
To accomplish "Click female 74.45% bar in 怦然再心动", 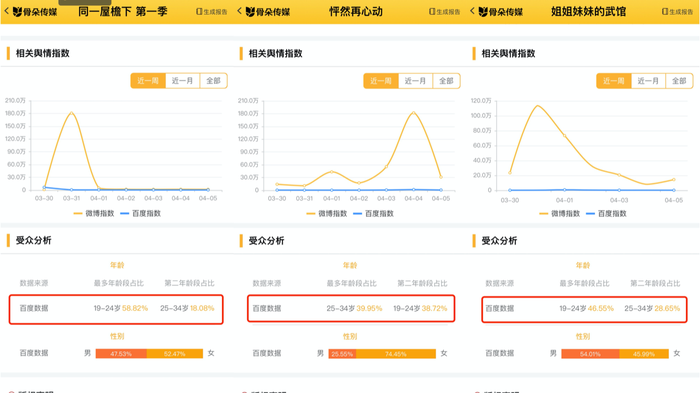I will [x=396, y=354].
